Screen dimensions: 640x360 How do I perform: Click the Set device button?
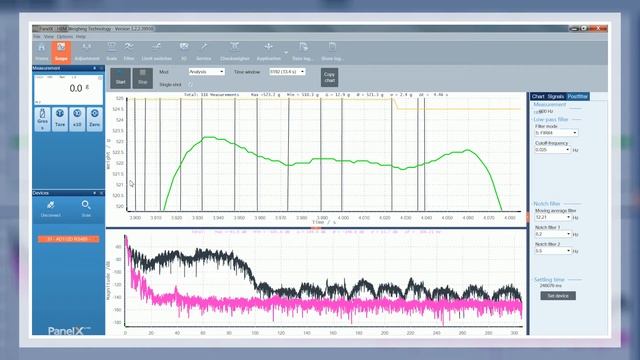tap(558, 296)
